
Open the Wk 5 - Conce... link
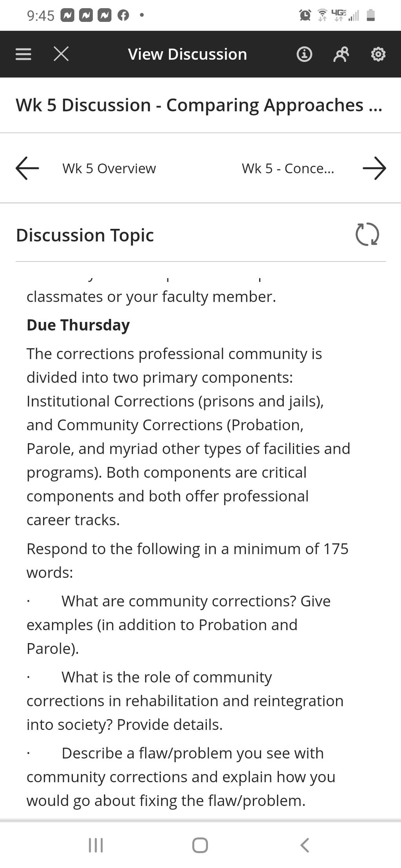[288, 168]
